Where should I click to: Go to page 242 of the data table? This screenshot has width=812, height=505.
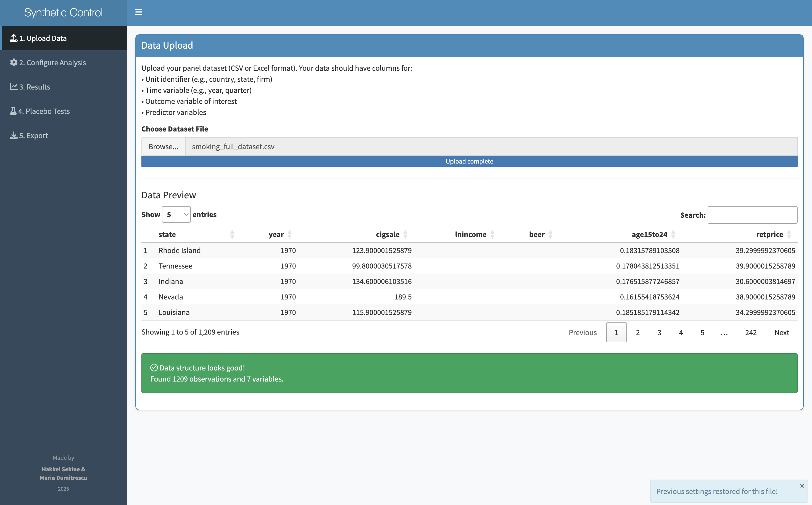click(x=751, y=332)
